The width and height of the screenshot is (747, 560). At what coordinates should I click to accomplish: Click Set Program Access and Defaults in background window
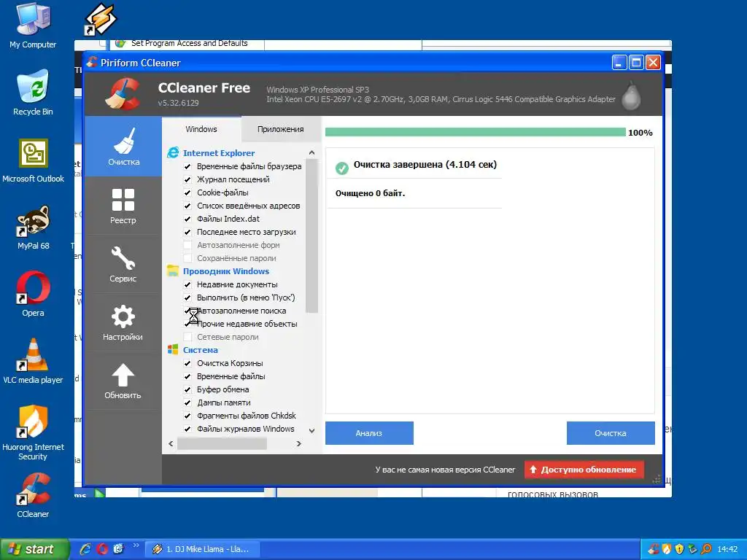tap(190, 43)
